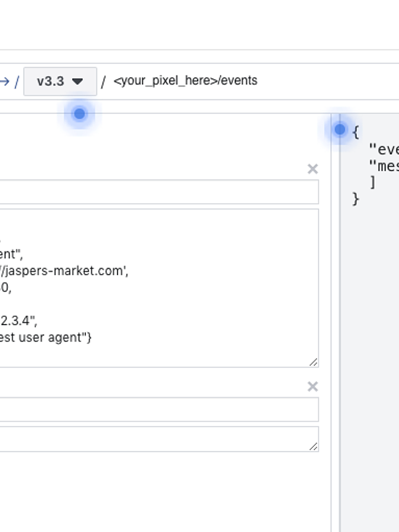Image resolution: width=399 pixels, height=532 pixels.
Task: Click the blue arrow left of the version selector
Action: tap(4, 82)
